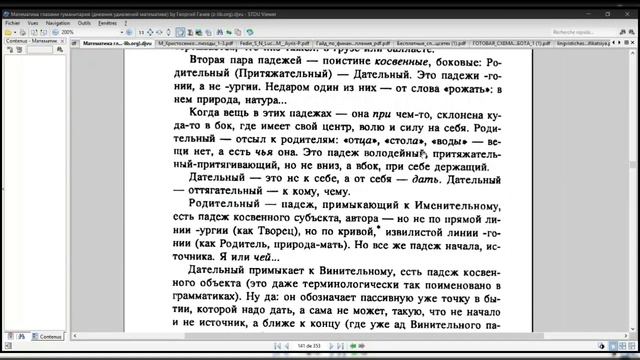Switch to the ГОТОВАЯ_СХЕМА pdf tab

511,43
